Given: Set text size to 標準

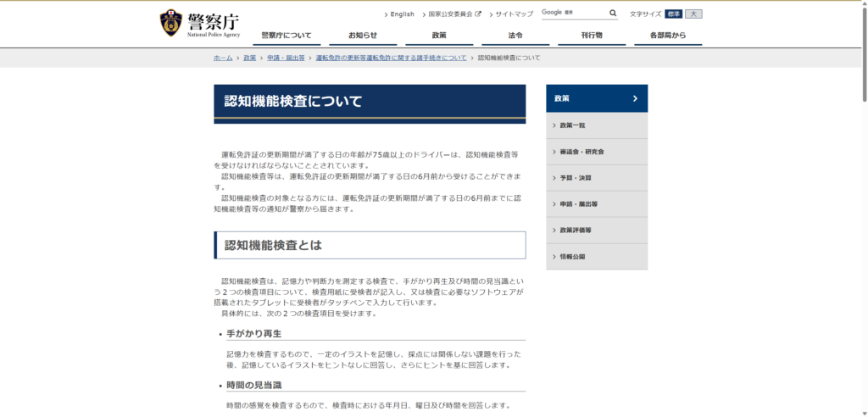Looking at the screenshot, I should point(673,14).
